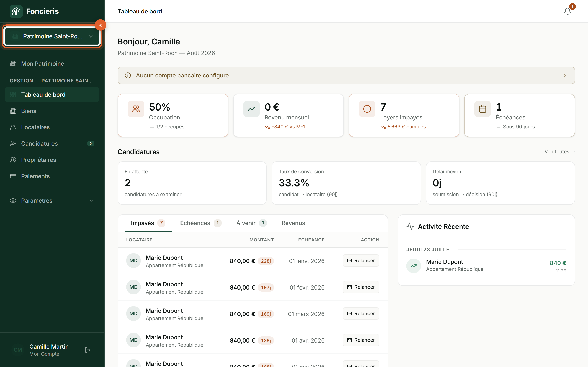Click the Activité Récente pulse icon
Image resolution: width=588 pixels, height=367 pixels.
click(410, 227)
